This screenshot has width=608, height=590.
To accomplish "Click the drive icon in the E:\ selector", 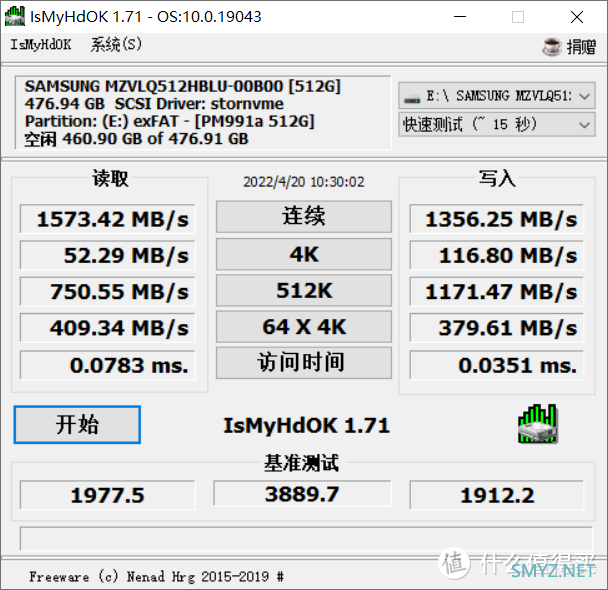I will click(x=412, y=98).
